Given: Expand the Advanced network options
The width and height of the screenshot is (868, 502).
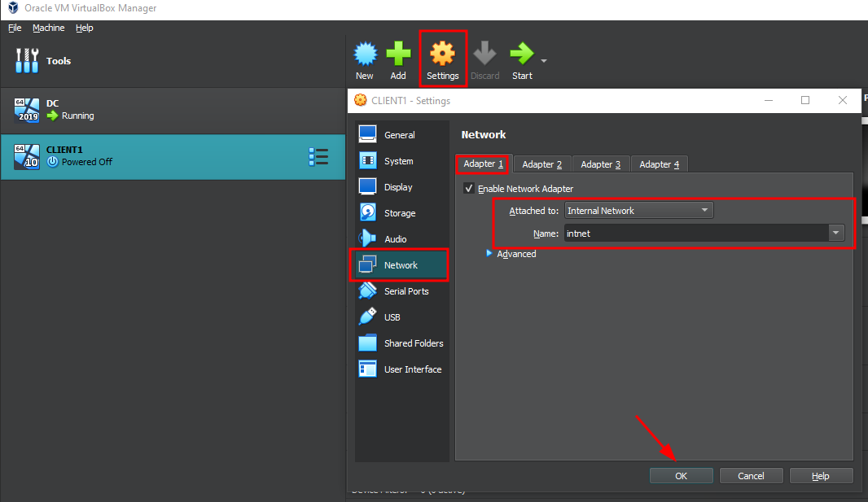Looking at the screenshot, I should click(490, 254).
